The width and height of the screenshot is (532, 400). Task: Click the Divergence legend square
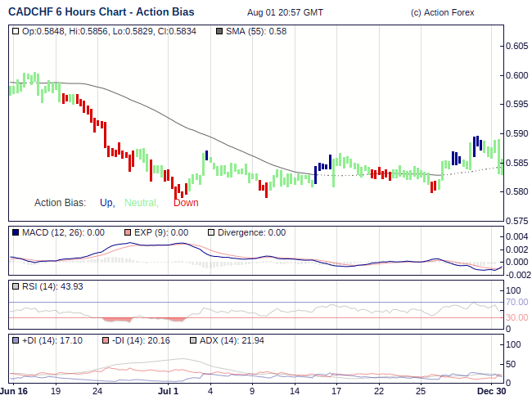click(210, 232)
